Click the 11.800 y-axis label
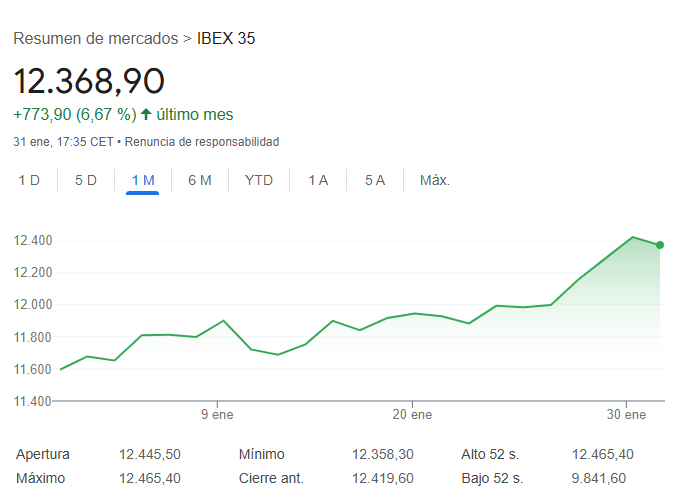 point(33,337)
